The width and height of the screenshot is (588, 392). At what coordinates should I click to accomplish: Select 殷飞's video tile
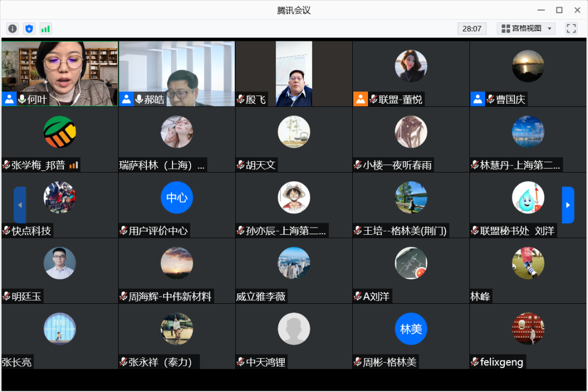293,73
